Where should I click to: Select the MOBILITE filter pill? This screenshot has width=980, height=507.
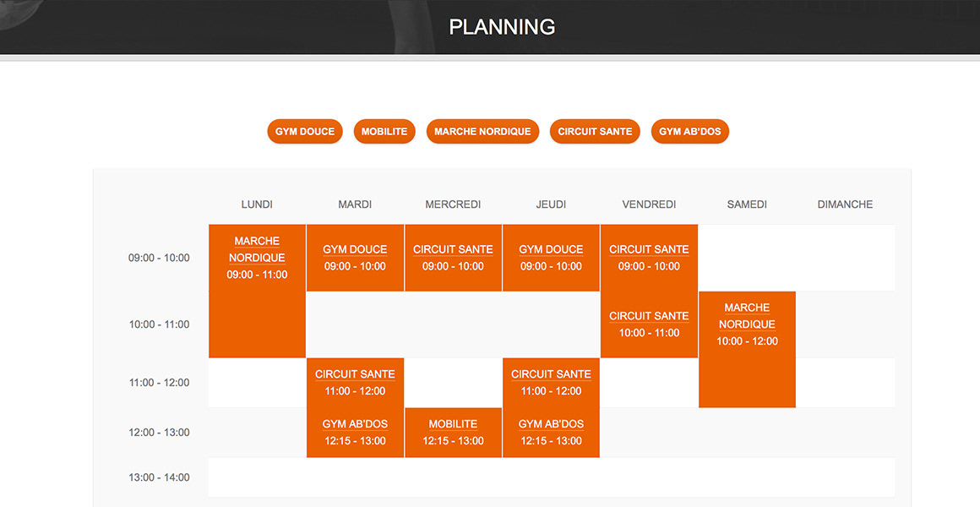coord(384,131)
